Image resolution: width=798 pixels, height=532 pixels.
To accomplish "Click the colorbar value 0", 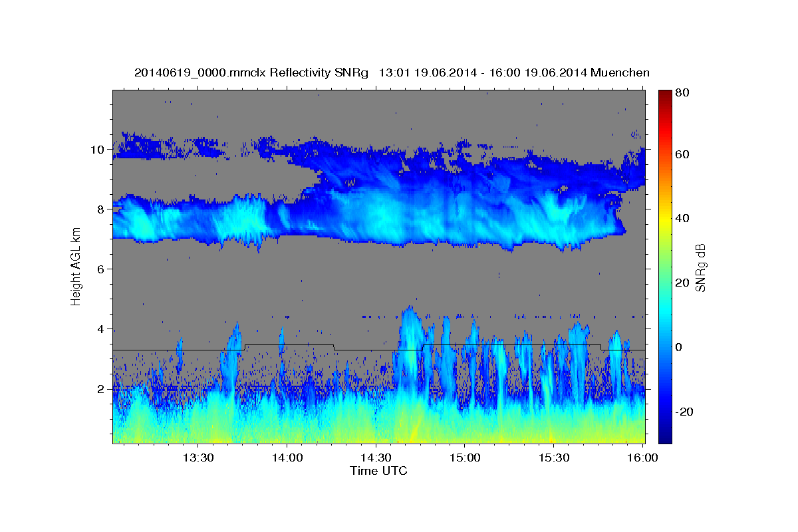I will click(679, 347).
